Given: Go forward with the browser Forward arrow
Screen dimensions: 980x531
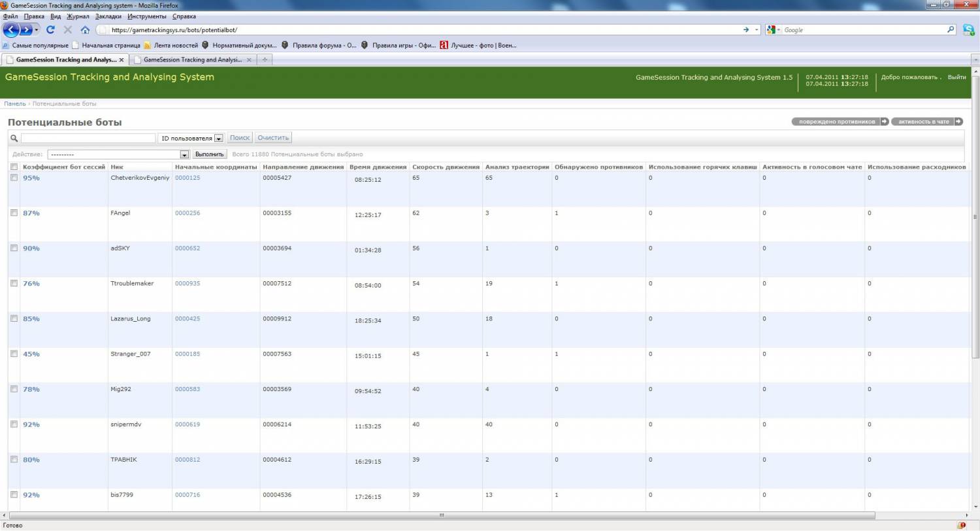Looking at the screenshot, I should click(x=26, y=29).
